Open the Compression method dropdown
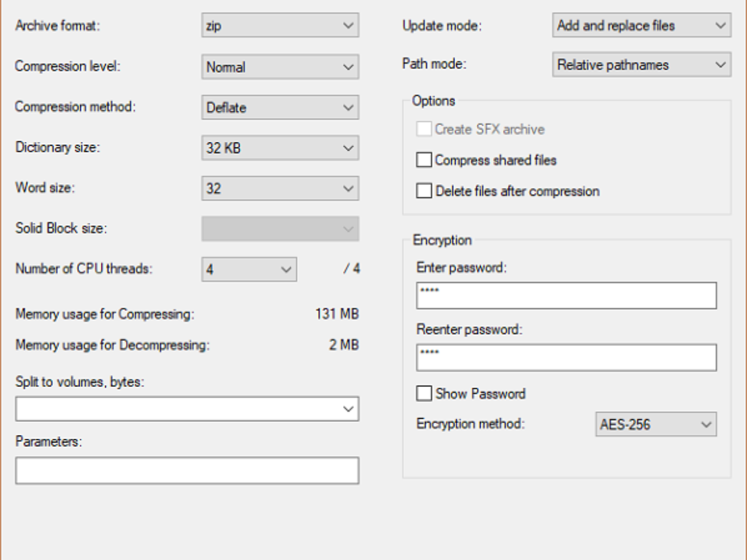Image resolution: width=747 pixels, height=560 pixels. point(280,107)
